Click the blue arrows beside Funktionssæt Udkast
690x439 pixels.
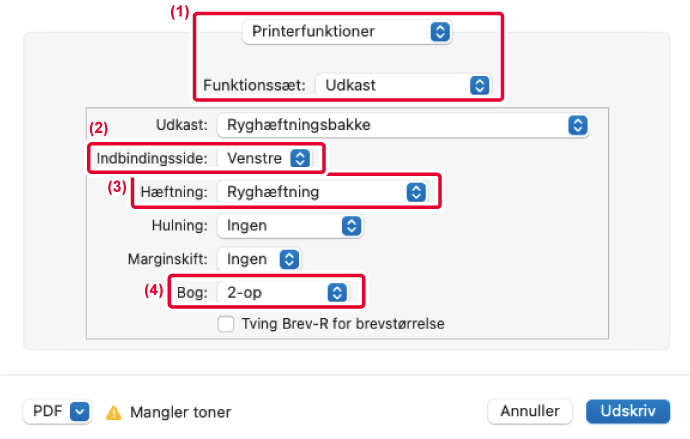coord(479,85)
